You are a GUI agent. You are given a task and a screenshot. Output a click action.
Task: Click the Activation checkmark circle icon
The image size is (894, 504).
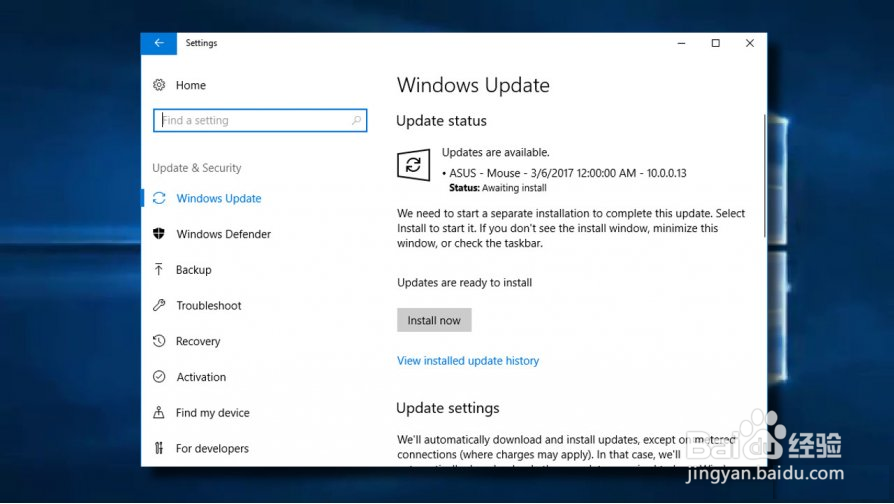pyautogui.click(x=159, y=377)
